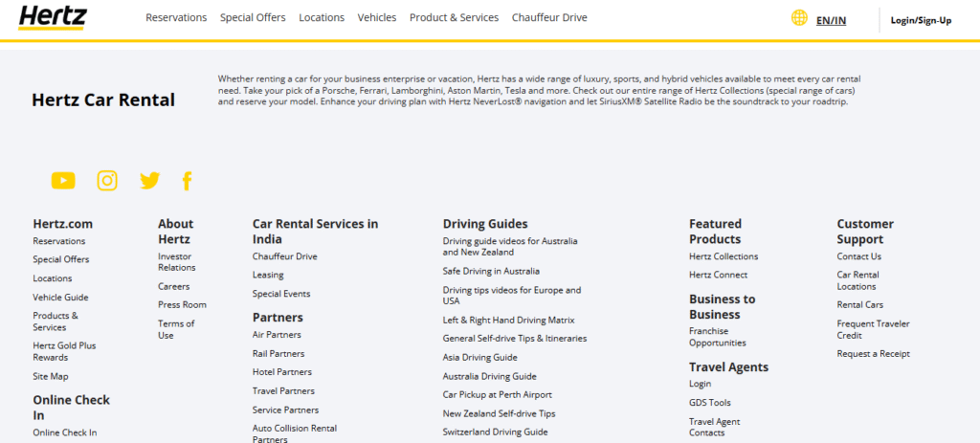Open Auto Collision Rental Partners link
Screen dimensions: 980x443
pyautogui.click(x=295, y=433)
